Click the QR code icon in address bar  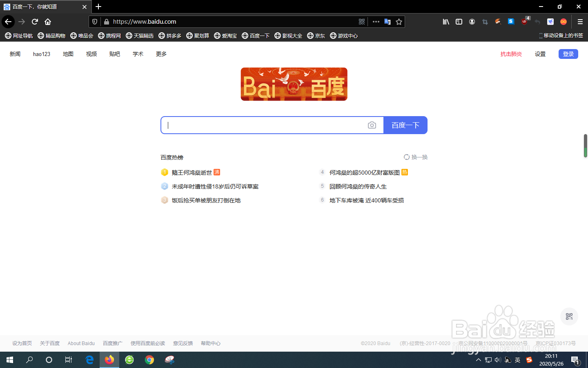pyautogui.click(x=362, y=22)
